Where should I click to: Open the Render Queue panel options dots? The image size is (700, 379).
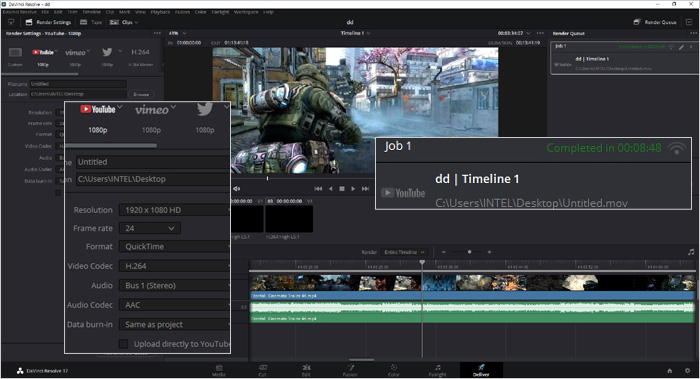coord(693,33)
